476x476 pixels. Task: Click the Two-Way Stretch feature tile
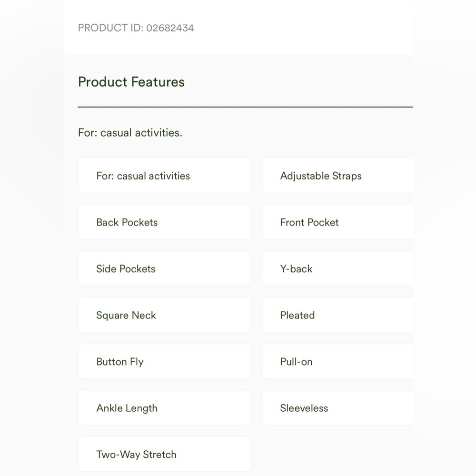click(164, 455)
